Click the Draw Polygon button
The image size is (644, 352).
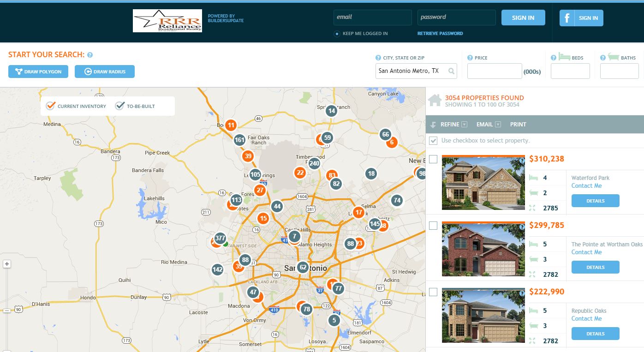coord(38,72)
